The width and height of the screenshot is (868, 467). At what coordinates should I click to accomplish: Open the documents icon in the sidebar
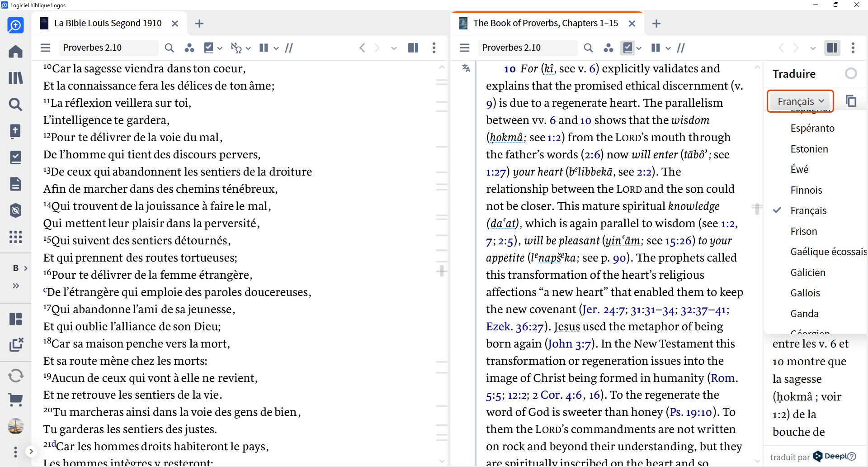(15, 184)
